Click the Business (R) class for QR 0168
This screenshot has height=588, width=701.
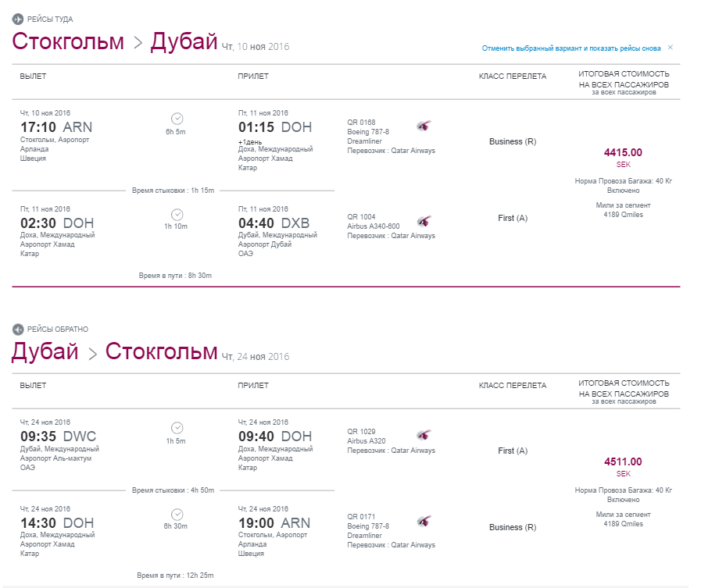click(513, 141)
